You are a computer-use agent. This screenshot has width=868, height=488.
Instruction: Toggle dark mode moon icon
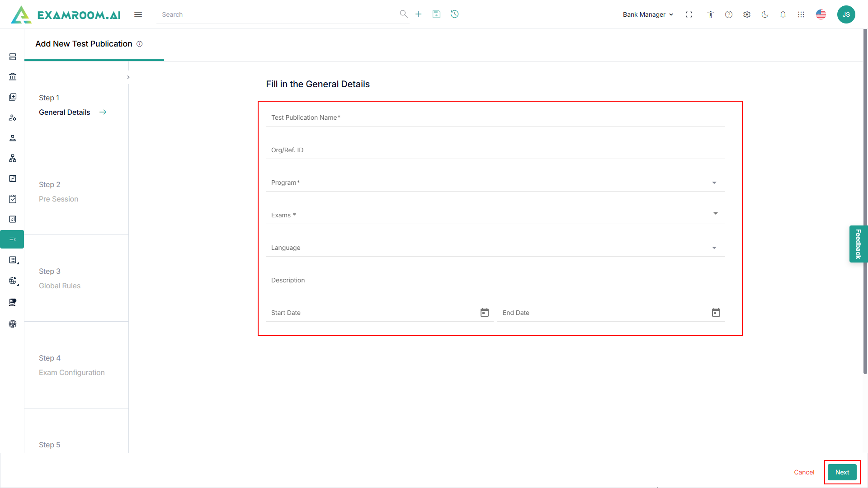click(765, 14)
